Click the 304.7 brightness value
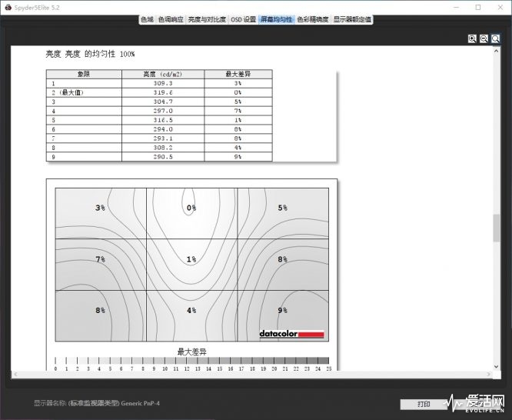This screenshot has height=420, width=512. click(163, 102)
